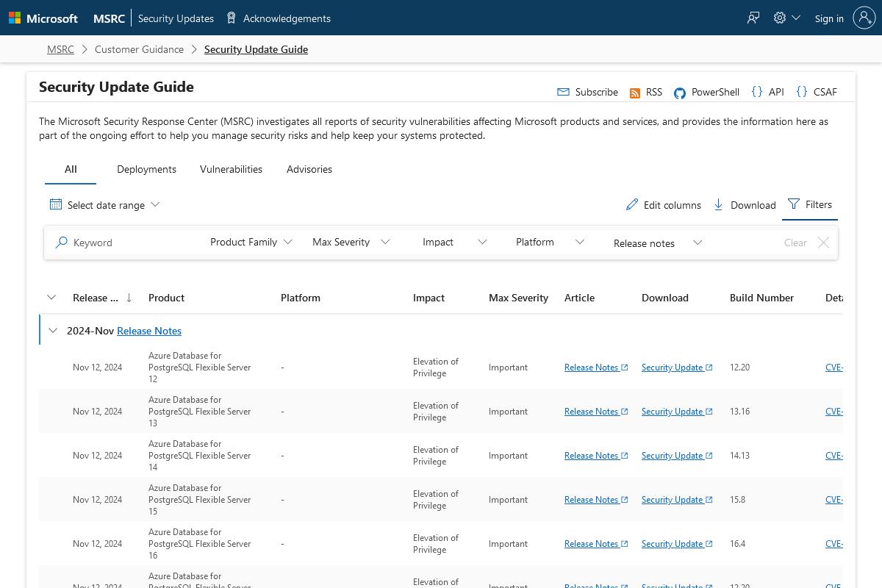Click the Security Update Guide breadcrumb
882x588 pixels.
[256, 49]
